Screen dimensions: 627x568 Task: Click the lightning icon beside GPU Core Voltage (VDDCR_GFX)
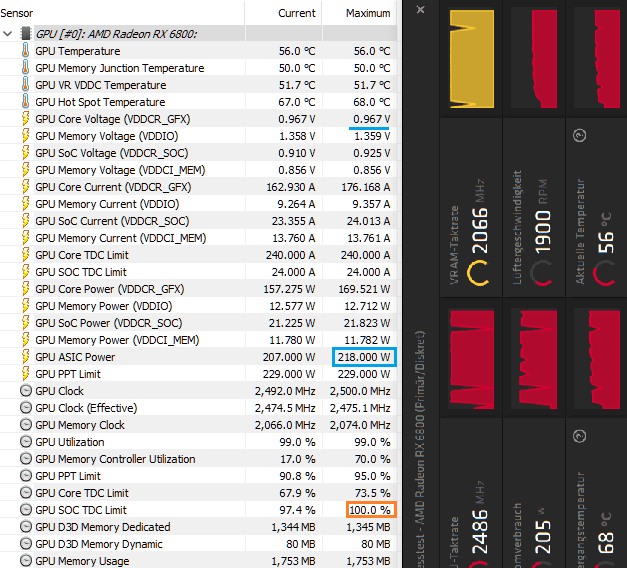click(x=26, y=119)
